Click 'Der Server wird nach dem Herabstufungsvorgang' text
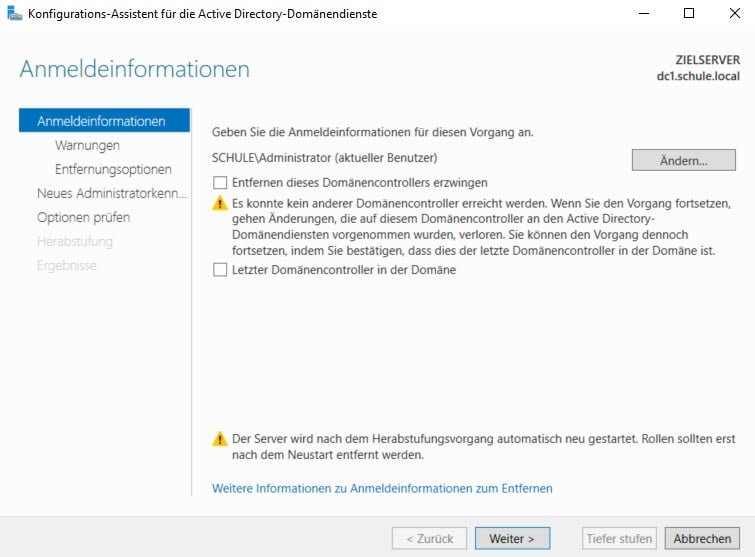This screenshot has width=755, height=557. click(x=483, y=447)
